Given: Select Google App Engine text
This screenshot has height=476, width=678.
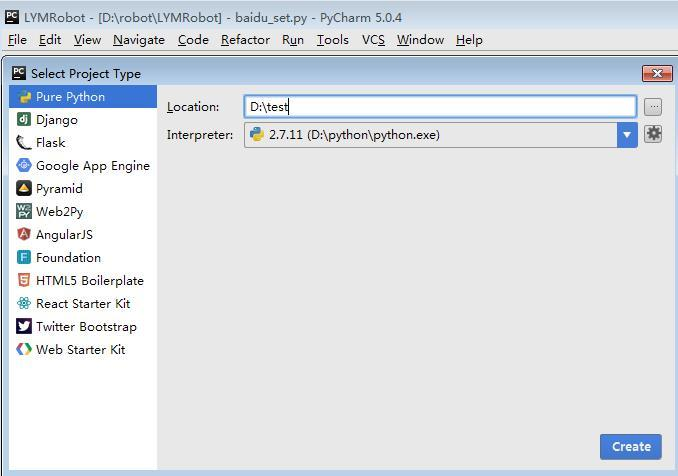Looking at the screenshot, I should coord(93,166).
